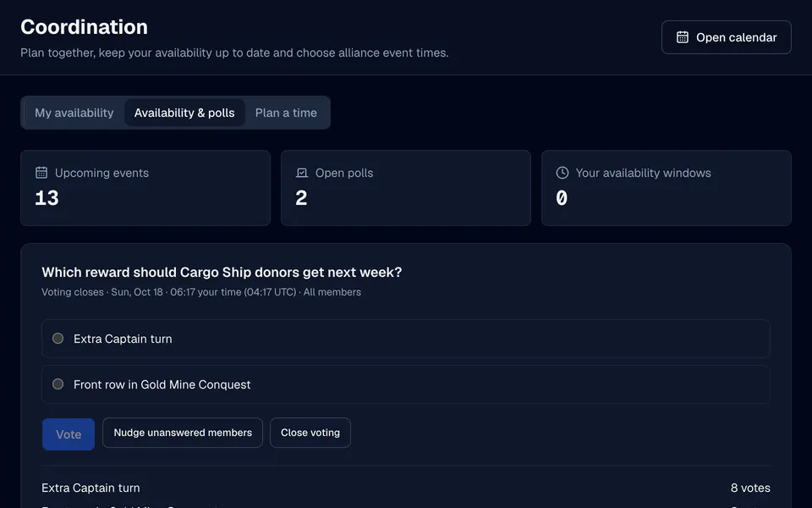Click the Open calendar button label
Image resolution: width=812 pixels, height=508 pixels.
[737, 37]
